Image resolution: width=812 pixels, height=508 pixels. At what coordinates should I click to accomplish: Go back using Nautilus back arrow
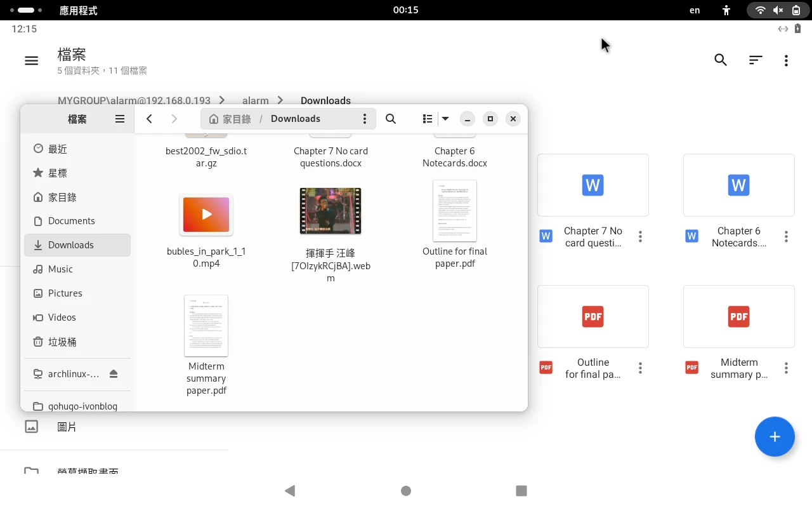(149, 119)
